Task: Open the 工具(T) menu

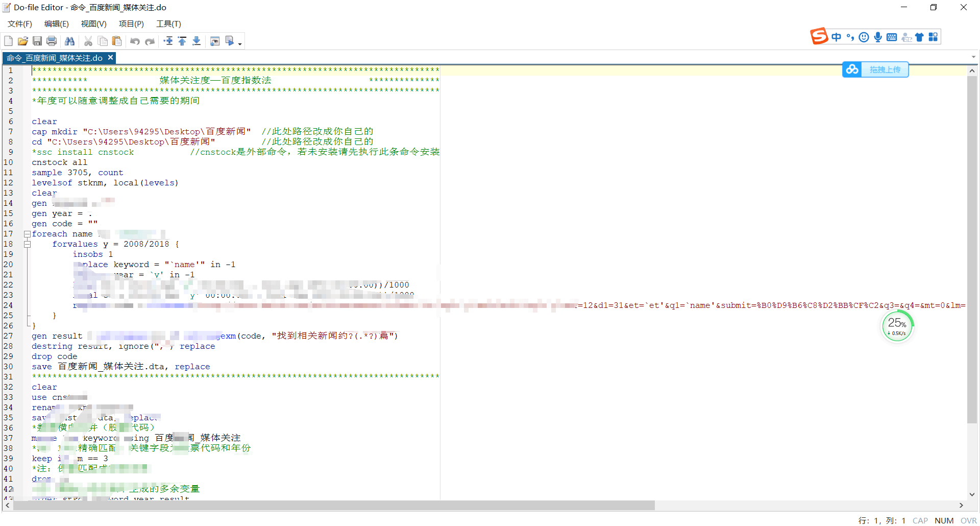Action: [168, 24]
